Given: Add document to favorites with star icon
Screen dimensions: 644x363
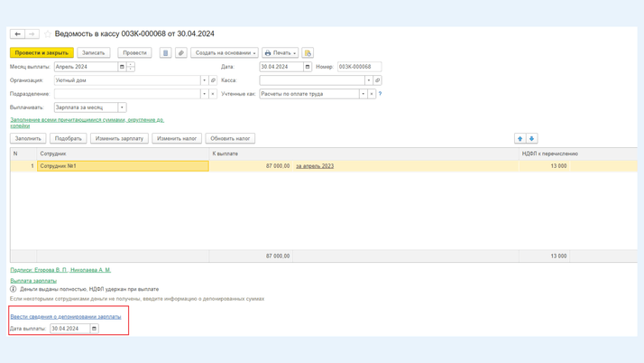Looking at the screenshot, I should tap(48, 34).
